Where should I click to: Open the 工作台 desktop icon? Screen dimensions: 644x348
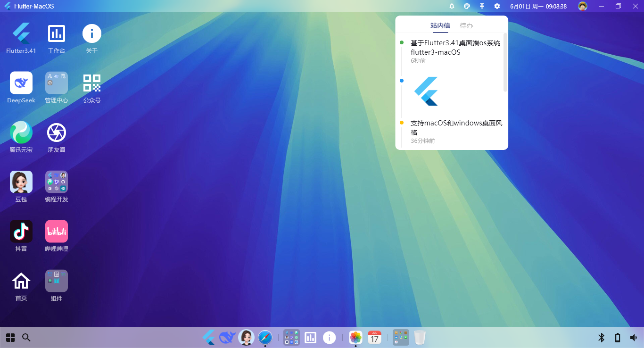57,33
